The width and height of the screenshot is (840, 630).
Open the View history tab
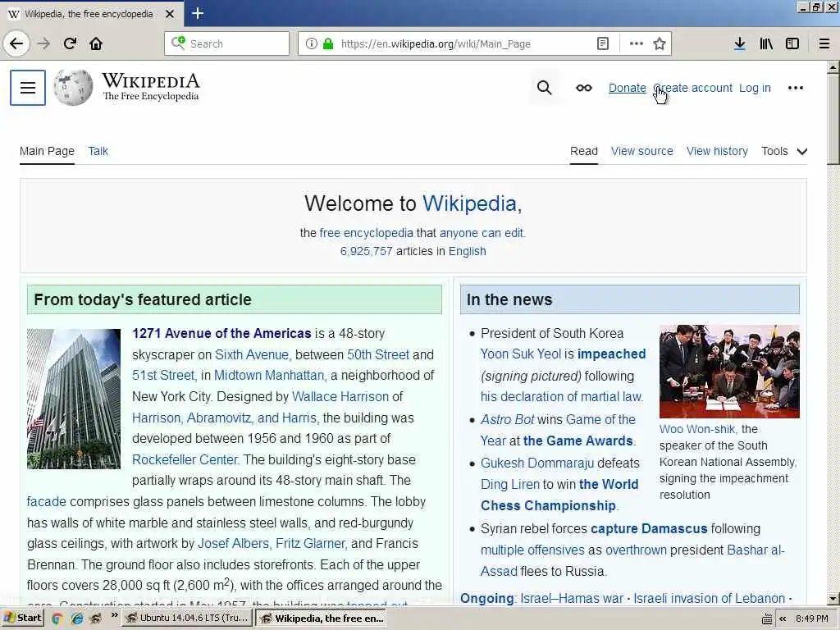coord(717,151)
